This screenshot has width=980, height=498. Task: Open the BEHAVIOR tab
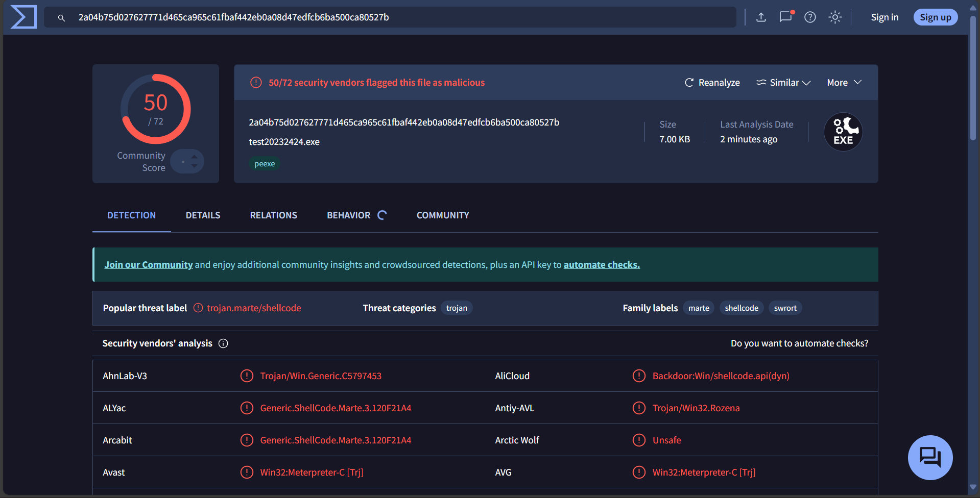click(x=356, y=215)
